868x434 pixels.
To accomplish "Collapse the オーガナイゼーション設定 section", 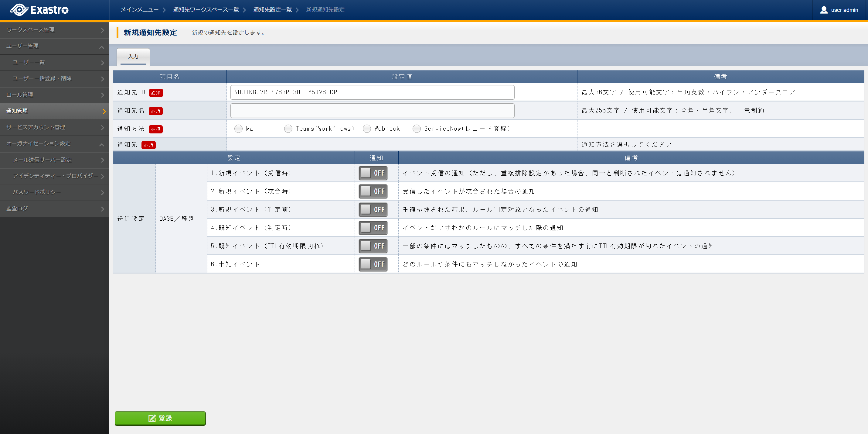I will [101, 144].
